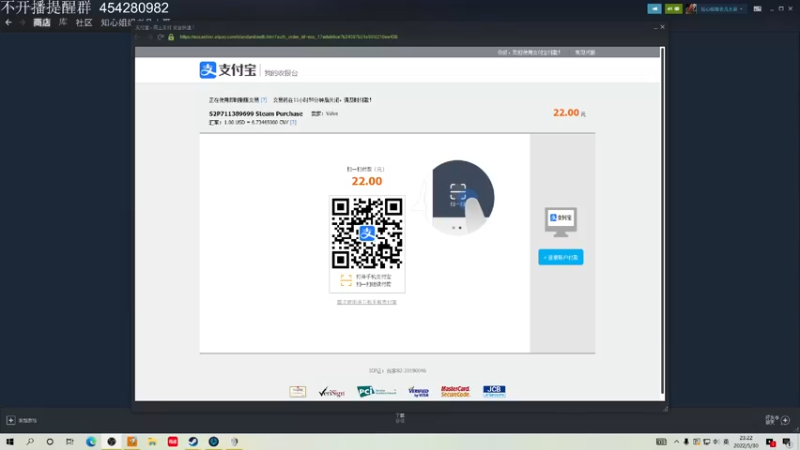Screen dimensions: 800x450
Task: Open Windows notification center icon
Action: [x=787, y=442]
